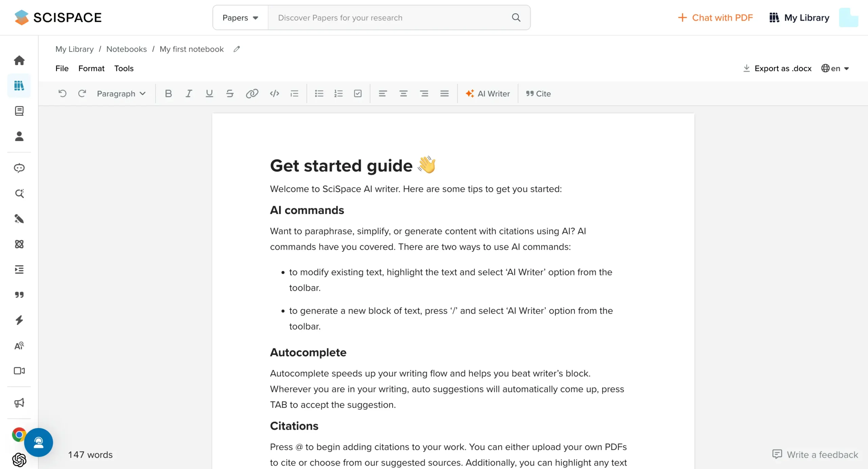Toggle italic formatting
Screen dimensions: 868x469
[x=189, y=94]
